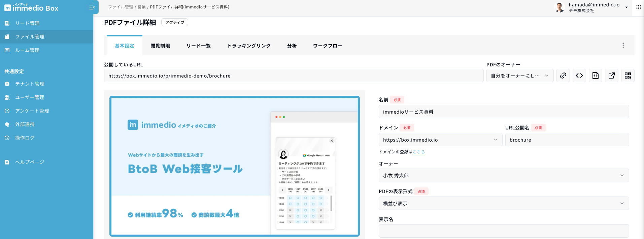Open the apps grid icon
This screenshot has width=644, height=239.
click(x=638, y=7)
